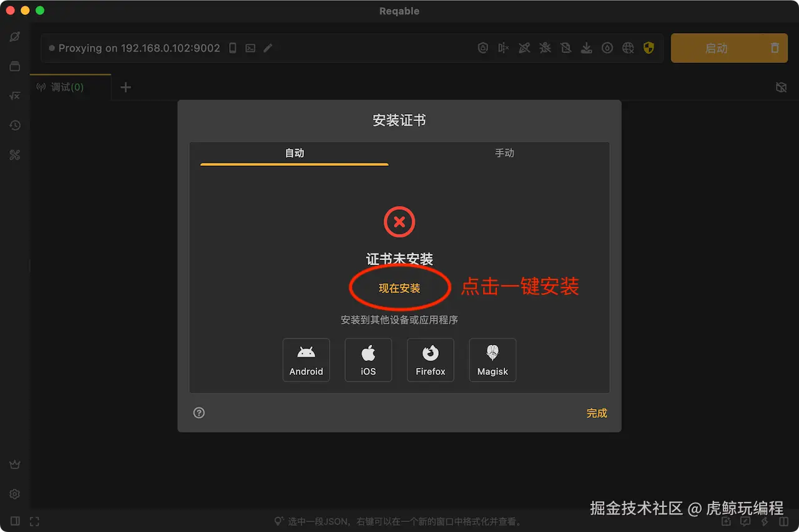Toggle the crossed-out globe network icon

point(628,48)
